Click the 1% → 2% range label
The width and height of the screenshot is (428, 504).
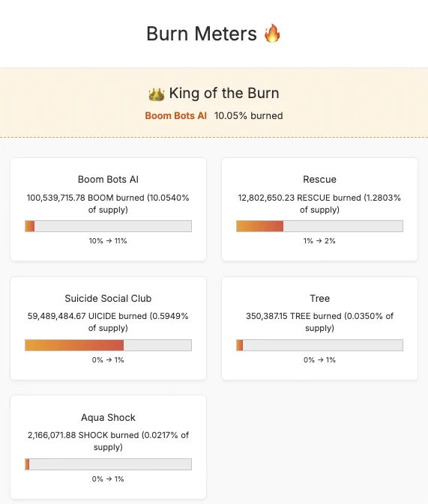click(319, 240)
